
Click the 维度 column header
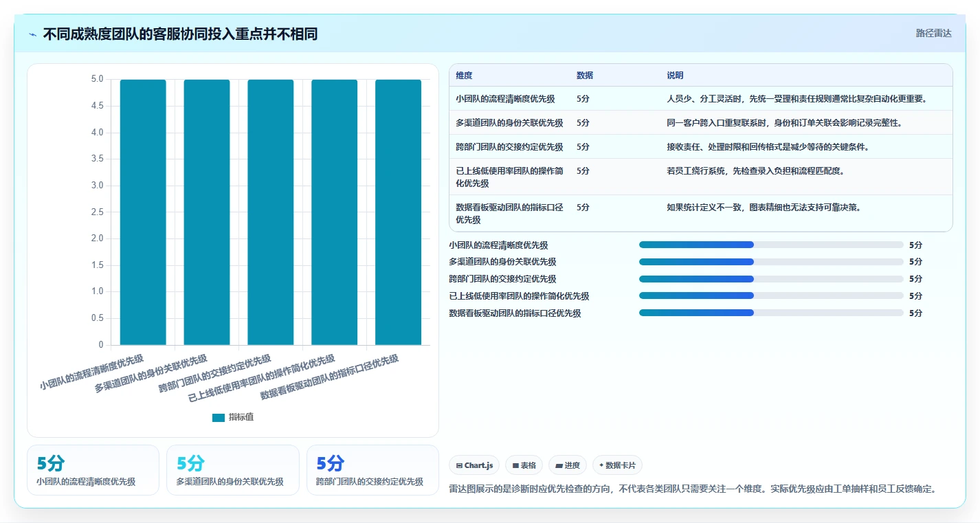coord(464,76)
